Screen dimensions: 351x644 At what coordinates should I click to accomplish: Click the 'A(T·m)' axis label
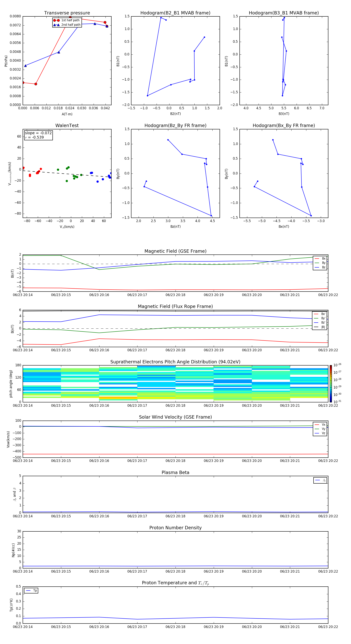67,114
